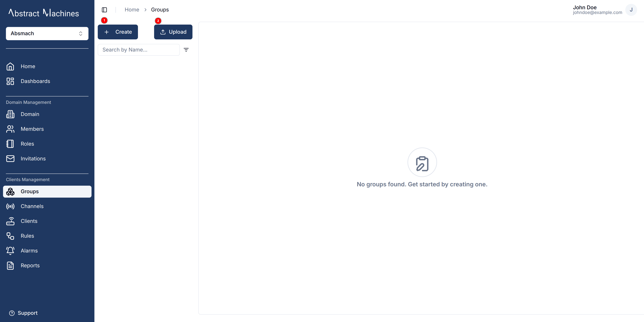Image resolution: width=644 pixels, height=322 pixels.
Task: Open the Support link
Action: click(23, 313)
